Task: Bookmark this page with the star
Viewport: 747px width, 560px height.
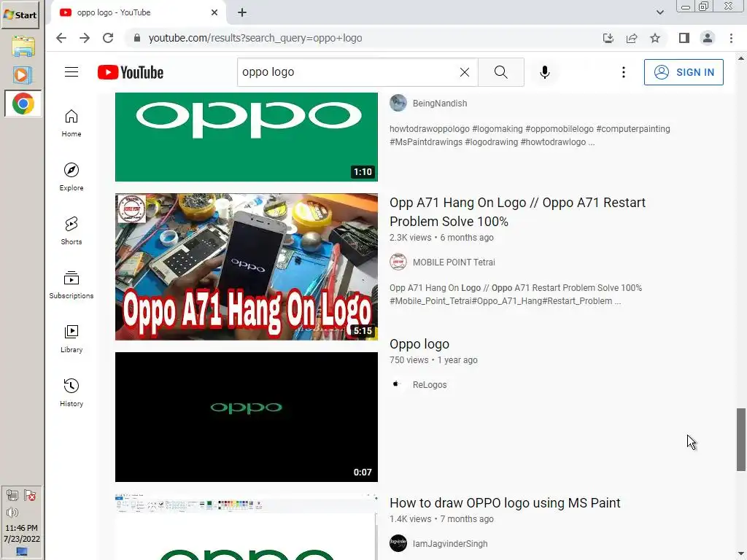Action: pyautogui.click(x=655, y=38)
